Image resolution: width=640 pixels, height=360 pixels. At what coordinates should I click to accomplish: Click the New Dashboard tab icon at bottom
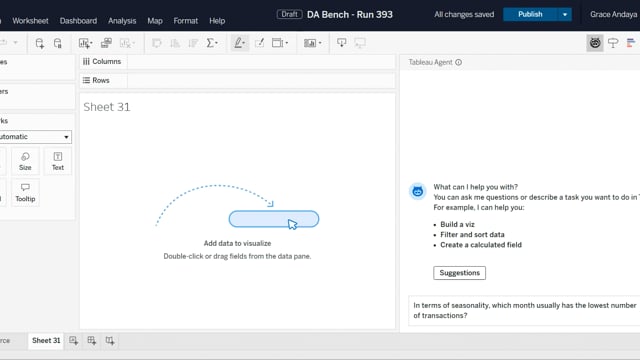click(x=91, y=340)
